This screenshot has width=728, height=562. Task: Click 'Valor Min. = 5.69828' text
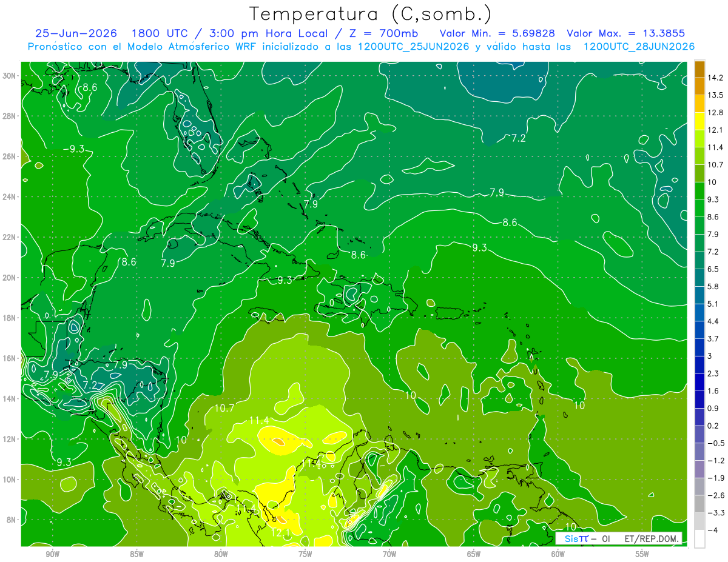497,33
